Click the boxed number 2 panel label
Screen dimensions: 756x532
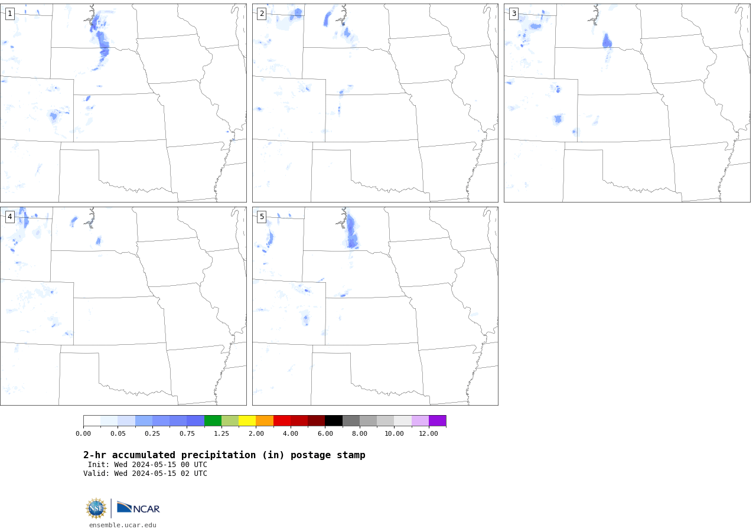click(262, 14)
